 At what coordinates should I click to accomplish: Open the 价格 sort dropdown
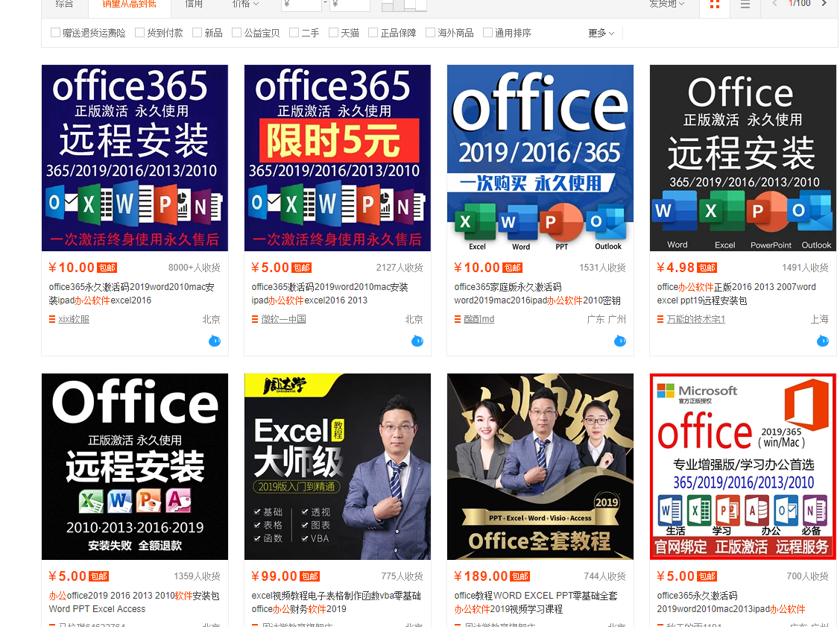coord(244,4)
